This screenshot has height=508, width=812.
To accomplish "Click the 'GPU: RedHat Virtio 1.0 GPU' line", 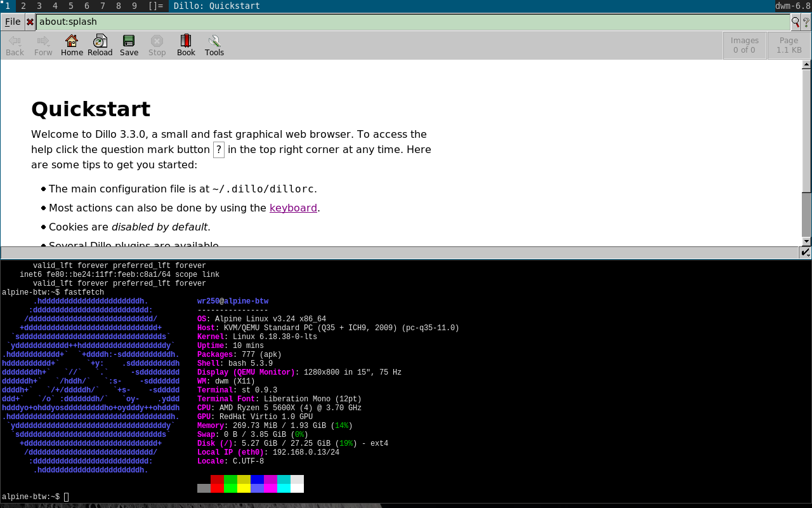I will click(x=255, y=417).
